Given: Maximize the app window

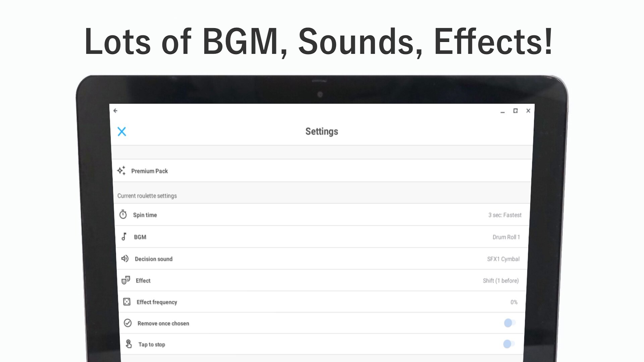Looking at the screenshot, I should (x=515, y=111).
